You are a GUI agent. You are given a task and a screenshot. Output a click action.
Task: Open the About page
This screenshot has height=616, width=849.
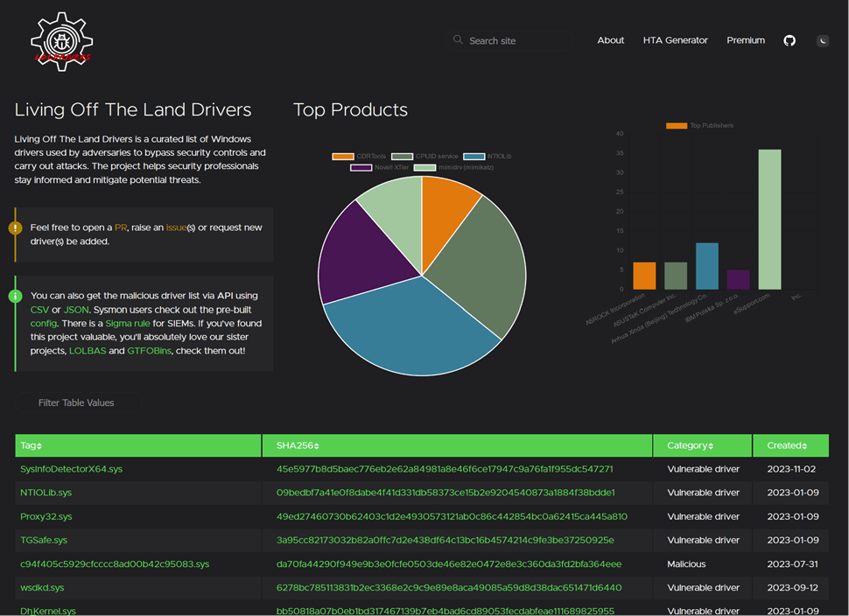click(610, 40)
